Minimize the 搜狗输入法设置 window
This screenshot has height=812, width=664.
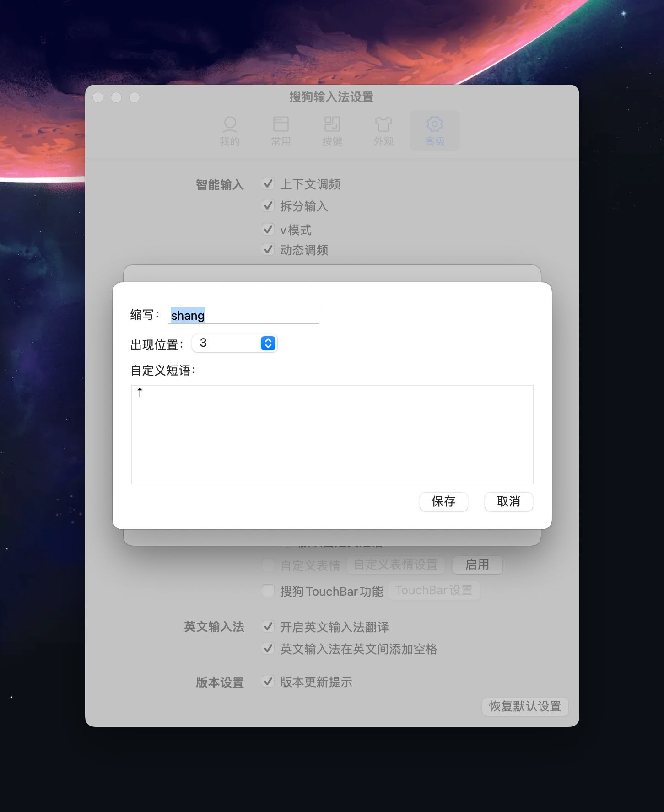pyautogui.click(x=116, y=97)
